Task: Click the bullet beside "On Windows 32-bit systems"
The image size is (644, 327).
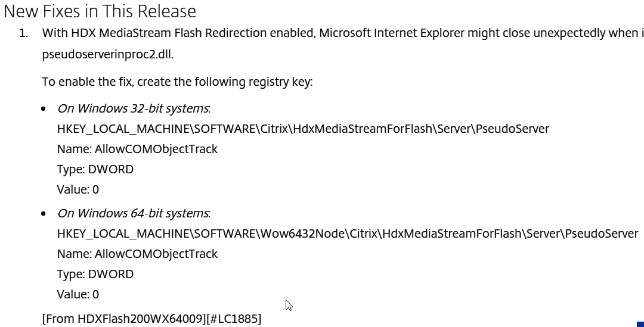Action: [44, 109]
